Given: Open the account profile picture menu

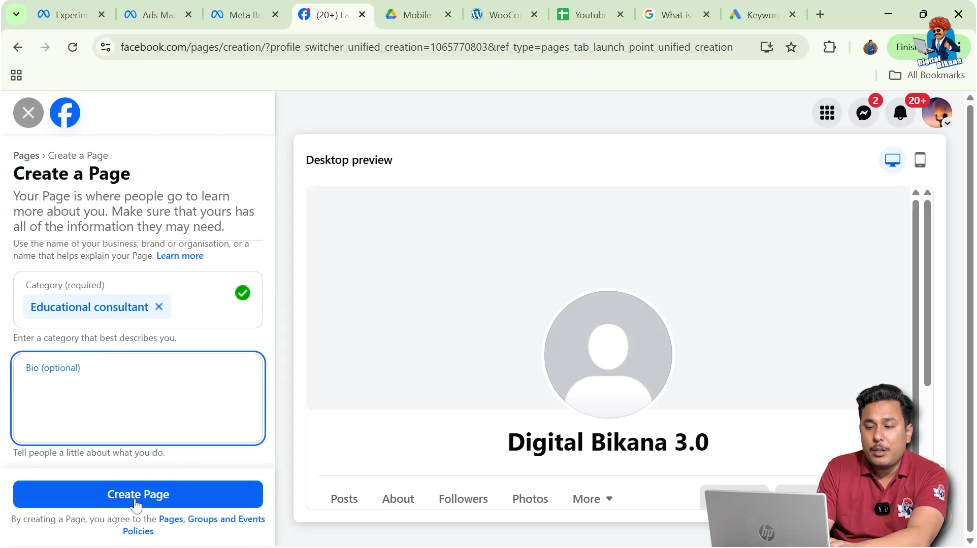Looking at the screenshot, I should pos(936,113).
